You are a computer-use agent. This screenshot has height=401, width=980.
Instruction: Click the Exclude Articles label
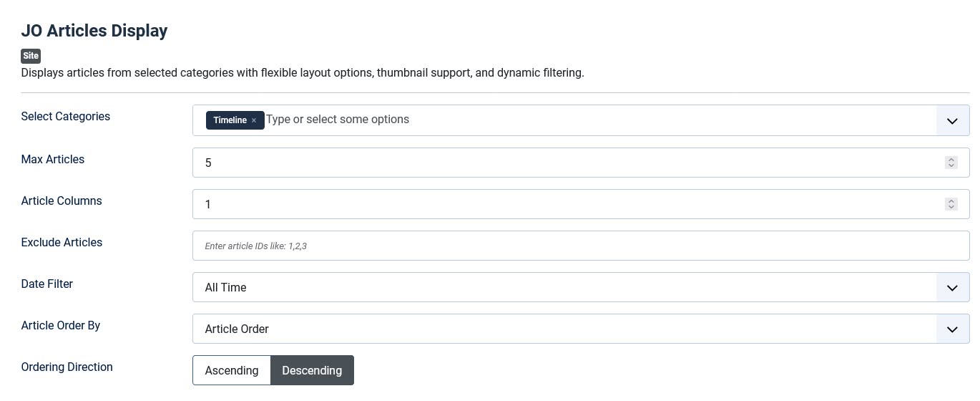click(x=62, y=242)
